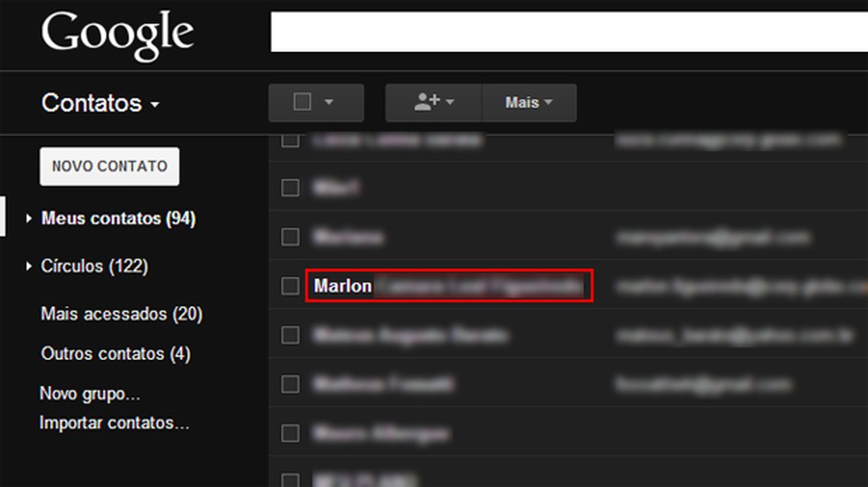Open the Contatos dropdown menu
Image resolution: width=868 pixels, height=487 pixels.
point(101,103)
